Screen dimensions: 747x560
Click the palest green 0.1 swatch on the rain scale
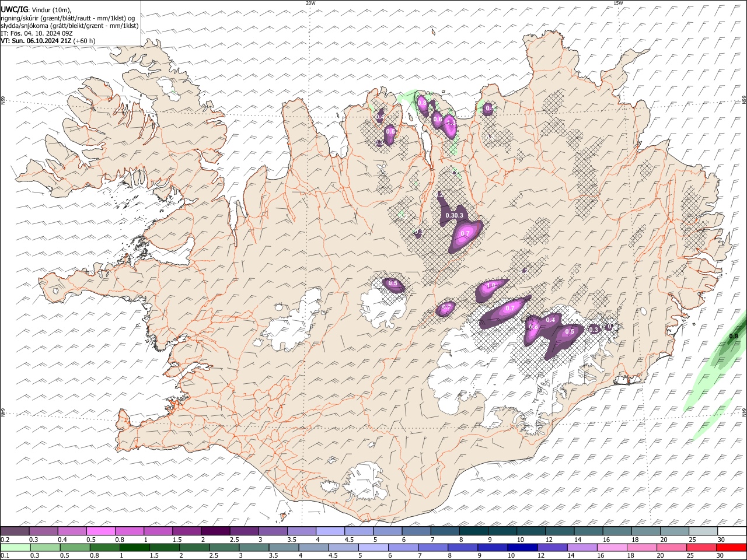coord(15,547)
